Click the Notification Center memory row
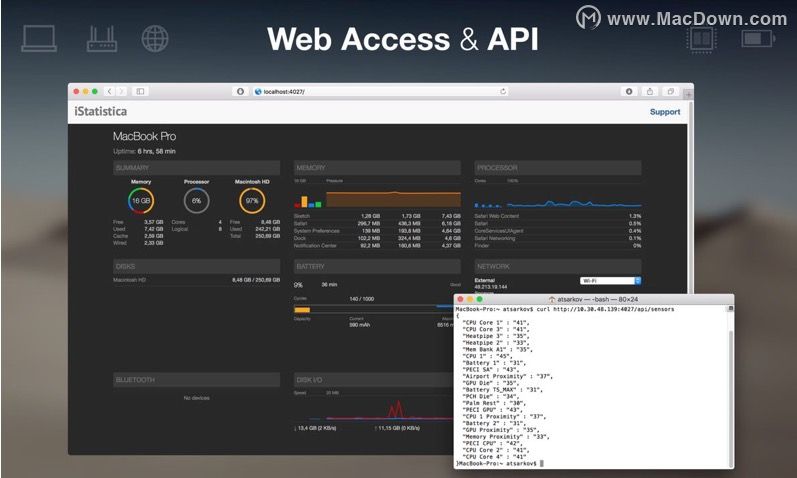The width and height of the screenshot is (797, 478). [x=377, y=246]
